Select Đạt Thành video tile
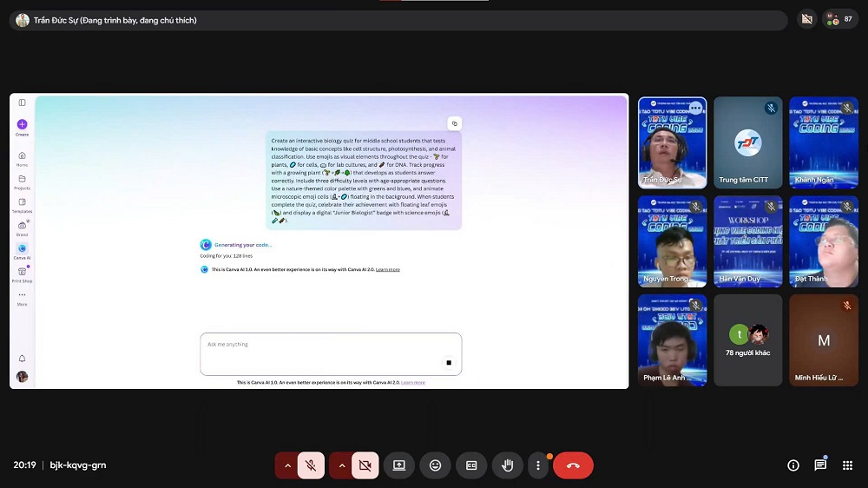868x488 pixels. [824, 241]
